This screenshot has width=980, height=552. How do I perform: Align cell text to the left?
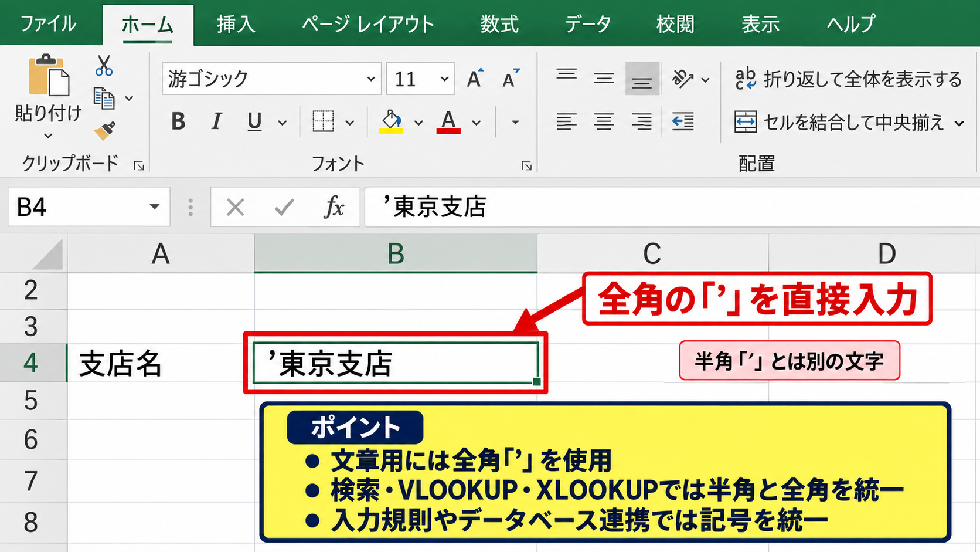[x=566, y=121]
